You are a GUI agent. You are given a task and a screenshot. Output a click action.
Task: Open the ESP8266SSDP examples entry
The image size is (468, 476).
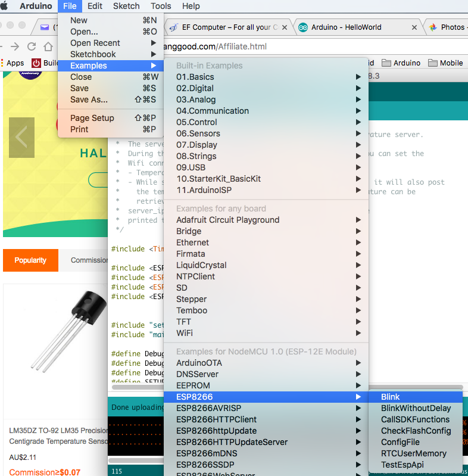266,465
